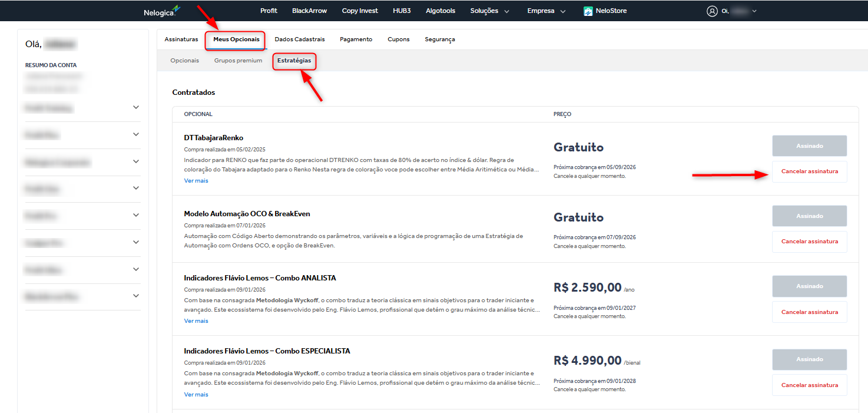The width and height of the screenshot is (868, 413).
Task: Click Próxima cobrança em 09/01/2028 text
Action: tap(595, 381)
